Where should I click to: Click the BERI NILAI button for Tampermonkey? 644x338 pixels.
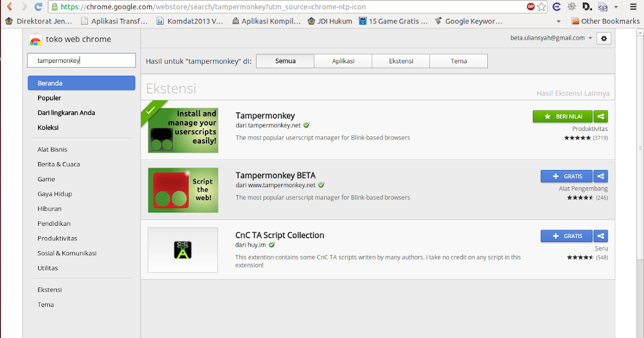point(562,116)
